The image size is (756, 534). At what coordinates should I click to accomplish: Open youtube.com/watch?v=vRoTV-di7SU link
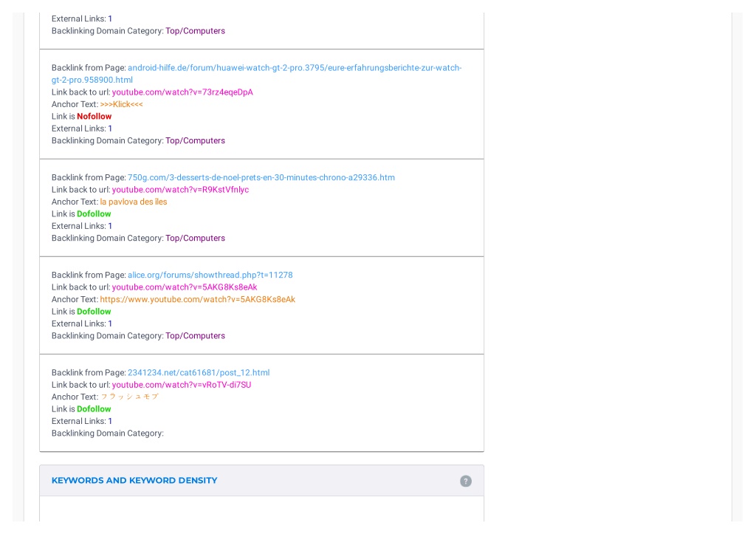[x=182, y=385]
